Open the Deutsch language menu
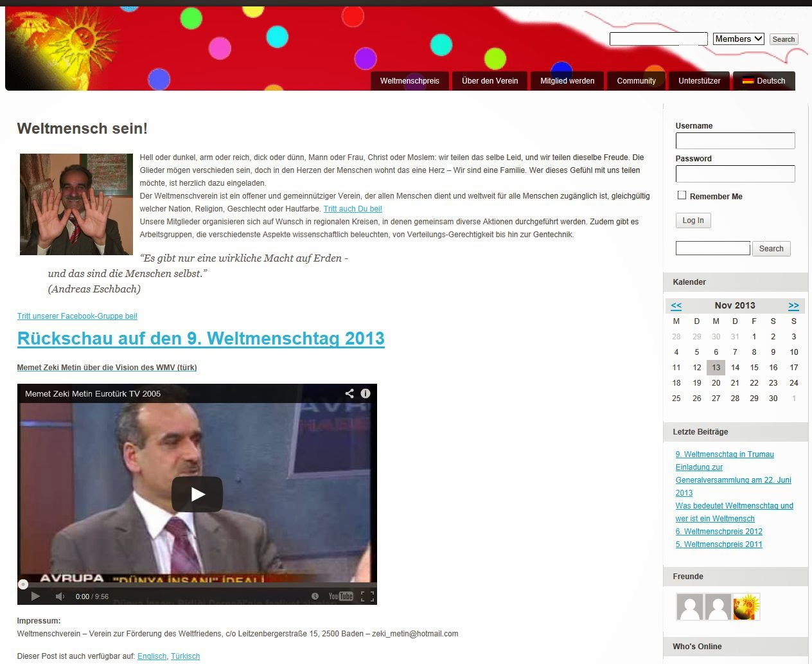Screen dimensions: 812x664 click(764, 81)
